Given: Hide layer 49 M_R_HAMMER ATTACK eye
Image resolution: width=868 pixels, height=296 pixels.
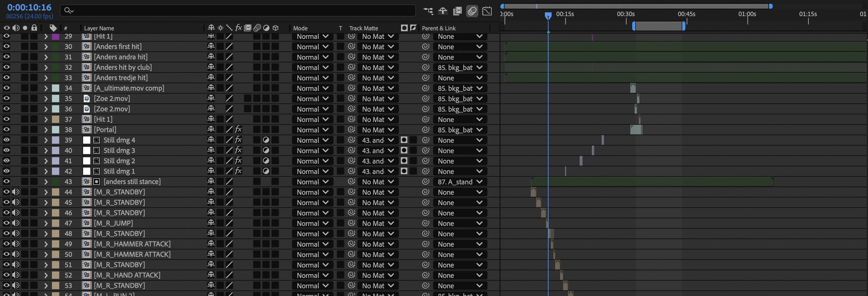Looking at the screenshot, I should coord(7,244).
